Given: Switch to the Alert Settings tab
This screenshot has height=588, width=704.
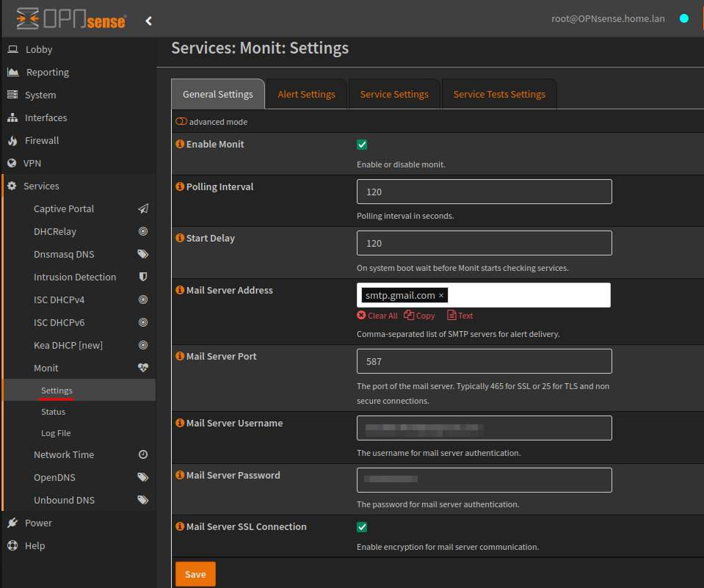Looking at the screenshot, I should 307,94.
